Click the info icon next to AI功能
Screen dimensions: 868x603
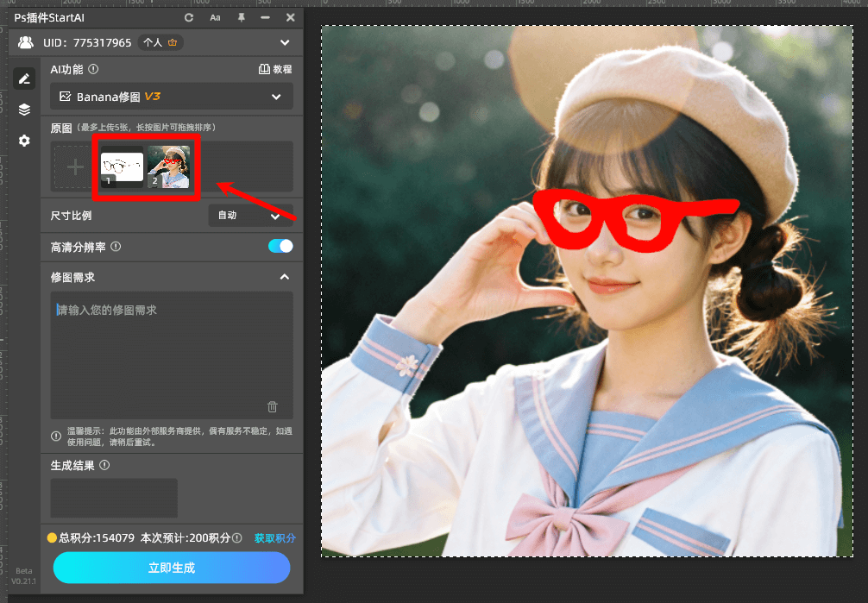tap(93, 69)
